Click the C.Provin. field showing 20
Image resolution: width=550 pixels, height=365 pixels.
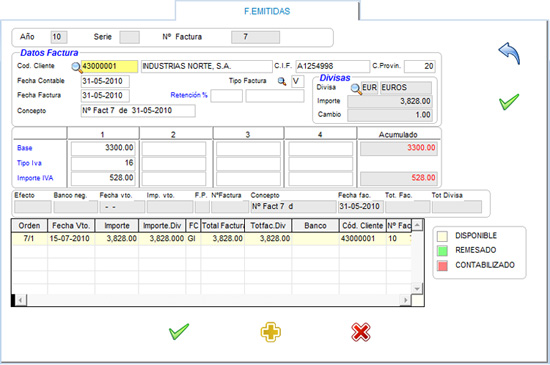(420, 66)
